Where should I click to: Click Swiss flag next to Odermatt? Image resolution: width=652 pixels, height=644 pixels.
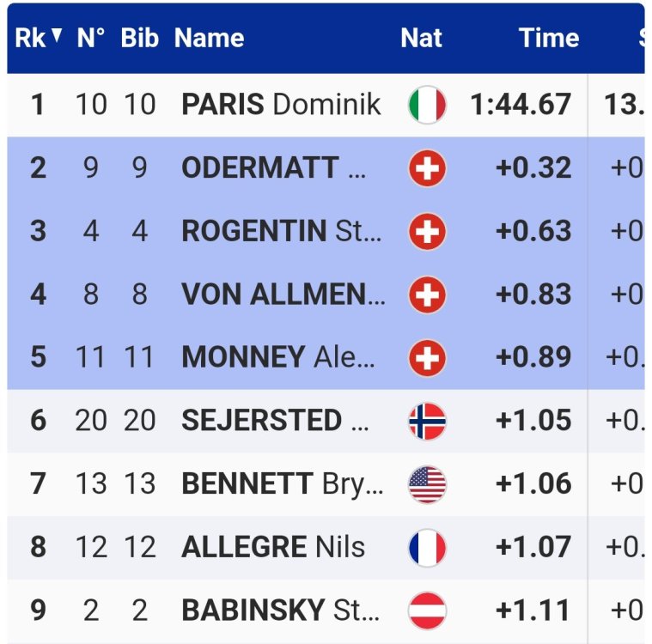pyautogui.click(x=427, y=168)
